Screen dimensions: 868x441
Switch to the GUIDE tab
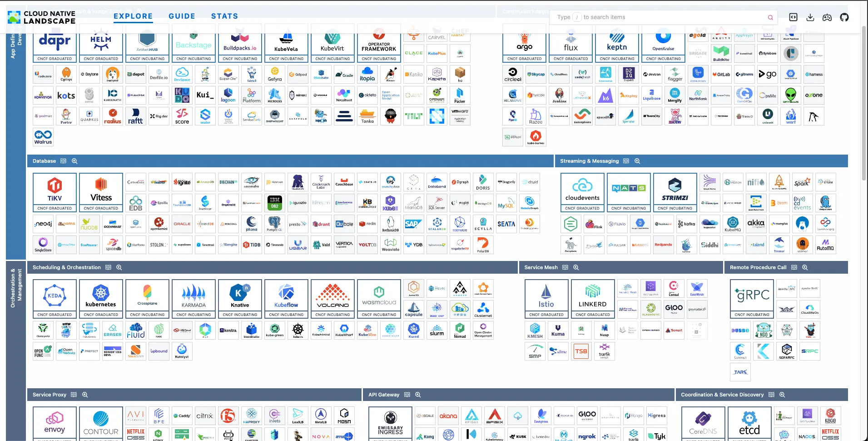coord(182,16)
